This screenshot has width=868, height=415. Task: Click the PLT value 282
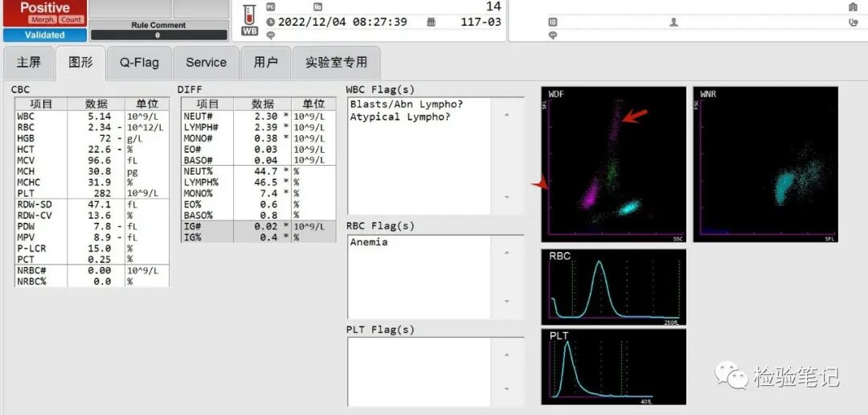(102, 193)
